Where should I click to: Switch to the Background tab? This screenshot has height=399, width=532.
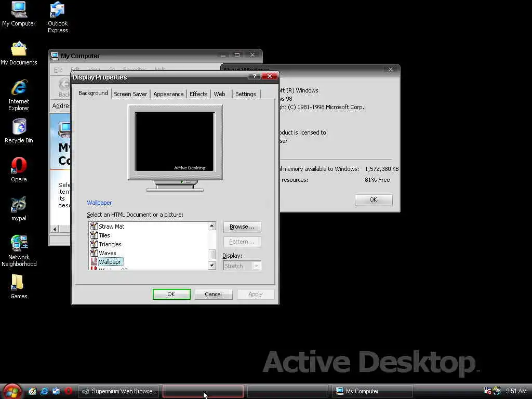coord(93,94)
